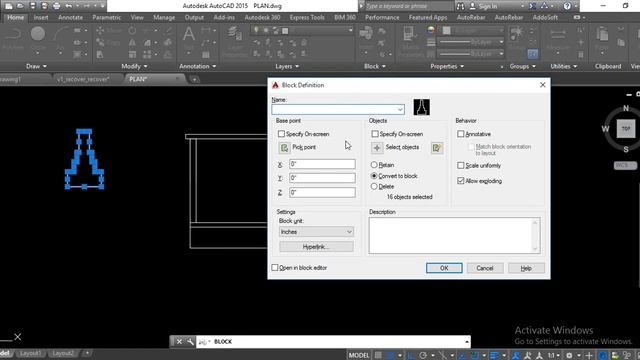The height and width of the screenshot is (360, 640).
Task: Click the Measure icon in Utilities panel
Action: (x=558, y=34)
